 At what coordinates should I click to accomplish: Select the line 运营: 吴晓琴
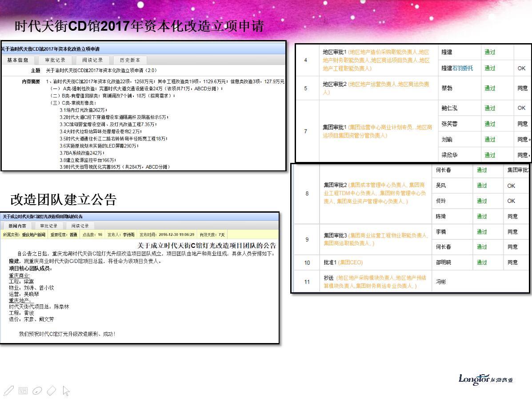pos(24,294)
